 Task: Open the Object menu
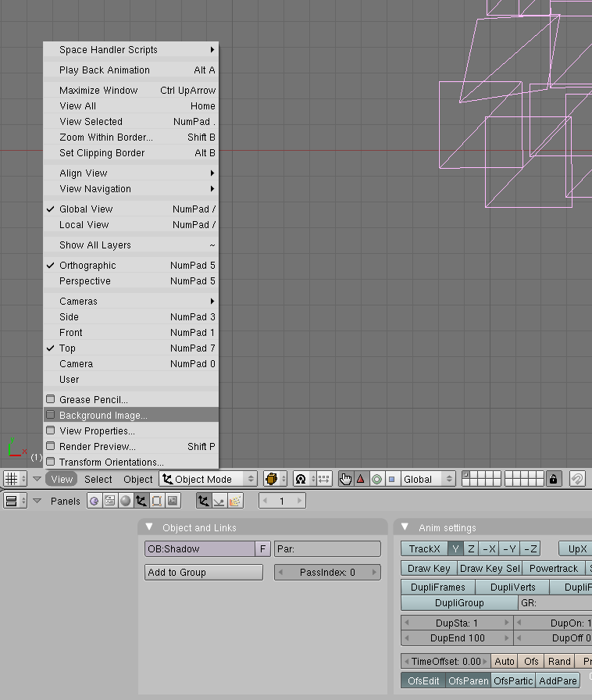[138, 479]
